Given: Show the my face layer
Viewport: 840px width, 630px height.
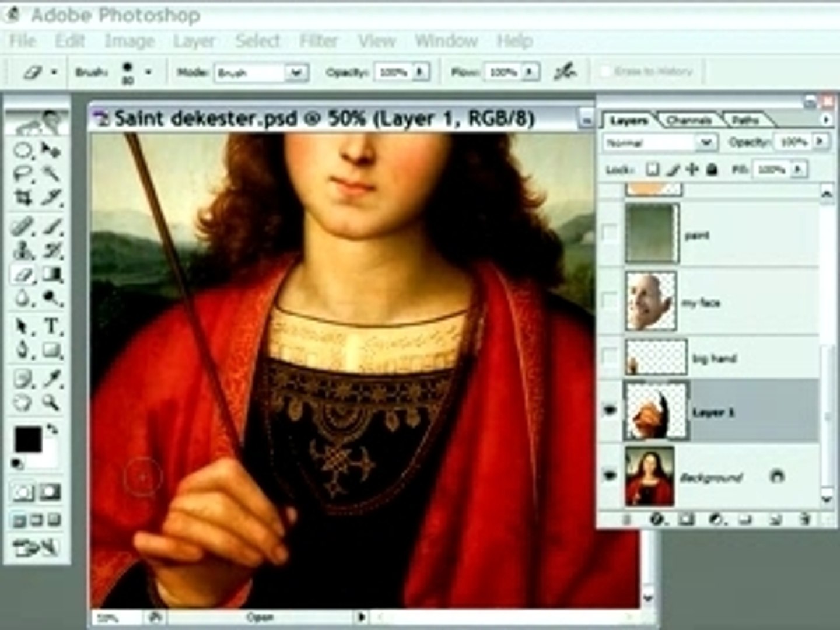Looking at the screenshot, I should [610, 302].
